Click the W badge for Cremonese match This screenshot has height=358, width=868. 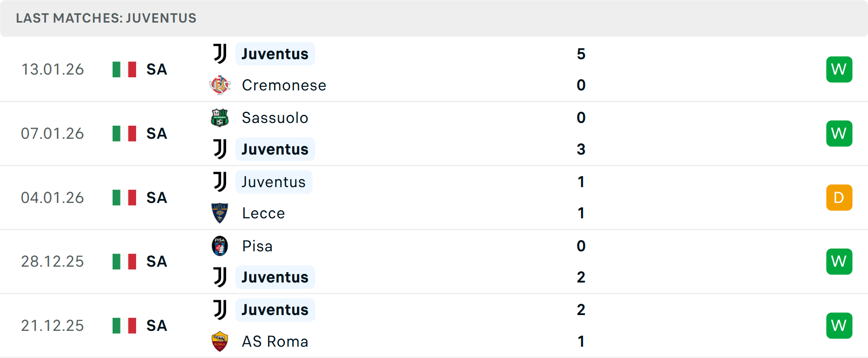click(x=839, y=69)
